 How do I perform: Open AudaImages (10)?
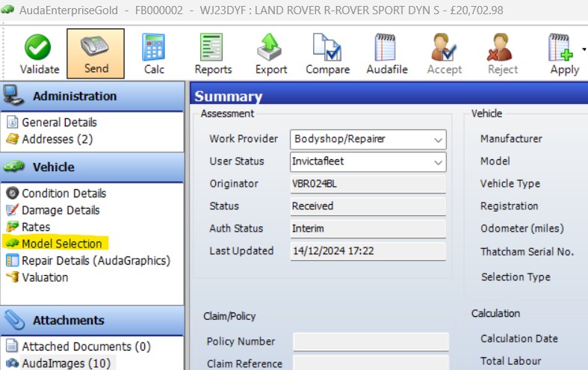[66, 363]
